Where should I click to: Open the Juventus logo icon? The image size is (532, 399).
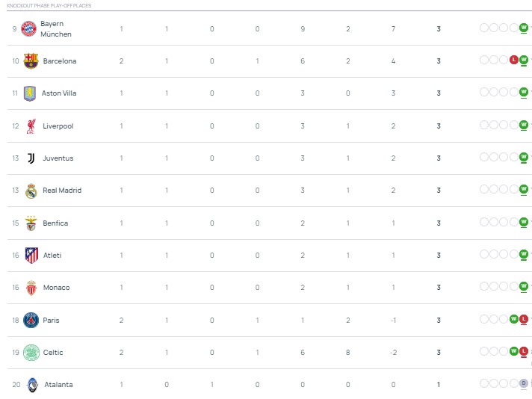point(31,158)
